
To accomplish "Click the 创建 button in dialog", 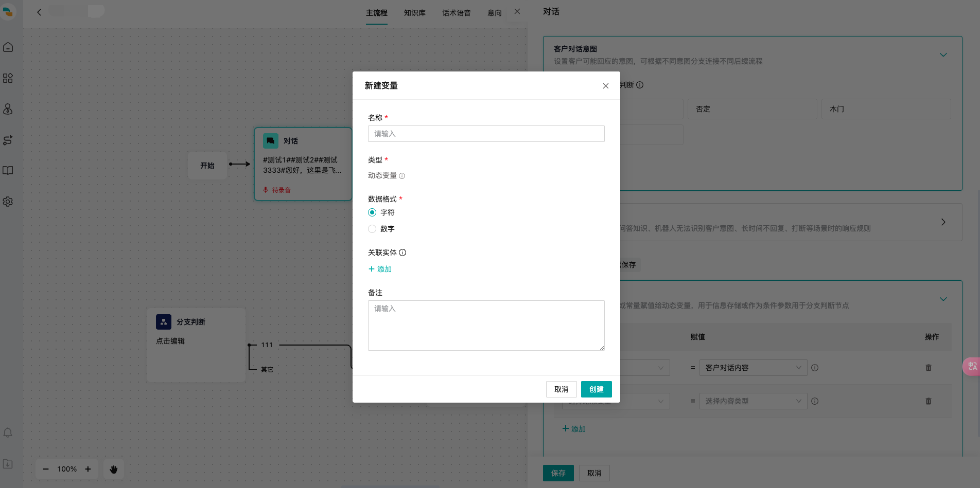I will [597, 389].
